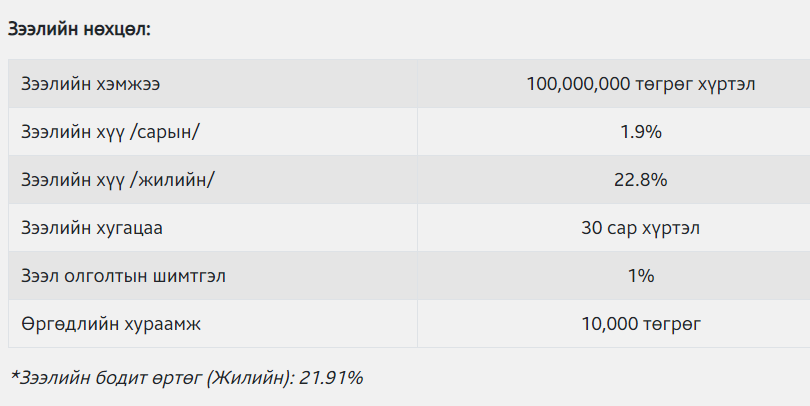Click the 22.8% annual rate value
Viewport: 810px width, 406px height.
[641, 180]
